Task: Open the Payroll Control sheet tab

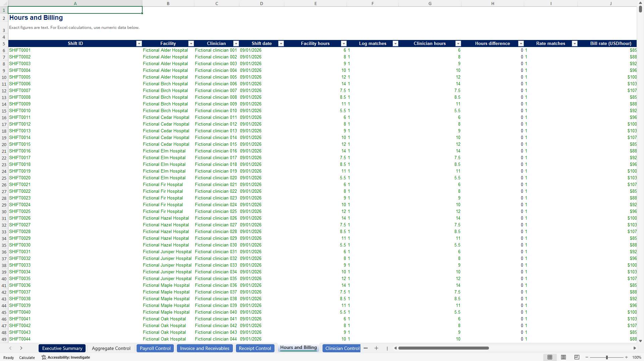Action: click(x=155, y=348)
